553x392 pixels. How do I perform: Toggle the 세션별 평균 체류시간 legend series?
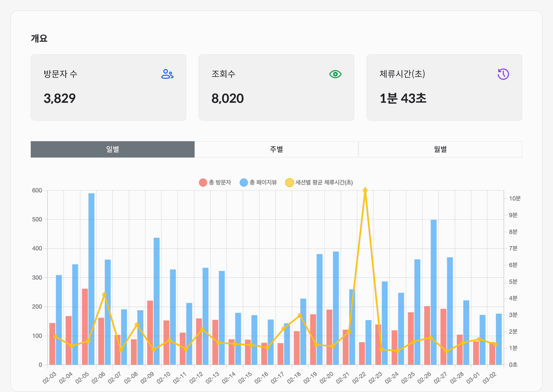[324, 182]
